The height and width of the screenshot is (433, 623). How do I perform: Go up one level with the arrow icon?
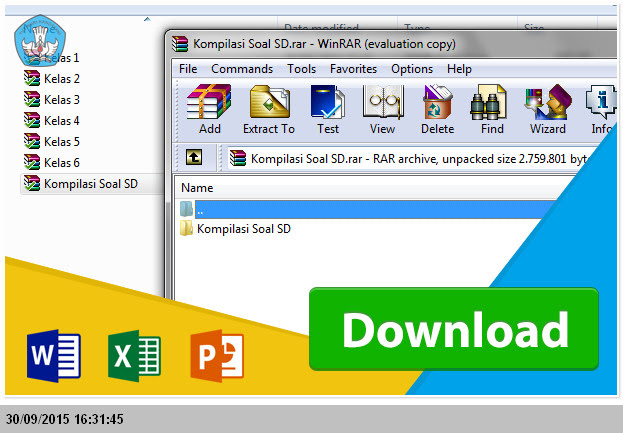(x=194, y=157)
